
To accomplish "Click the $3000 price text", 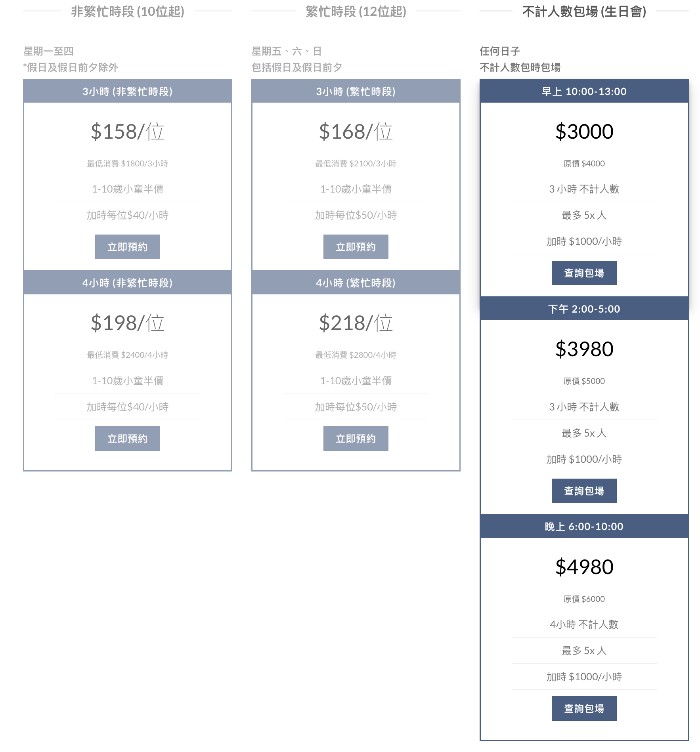I will (584, 132).
